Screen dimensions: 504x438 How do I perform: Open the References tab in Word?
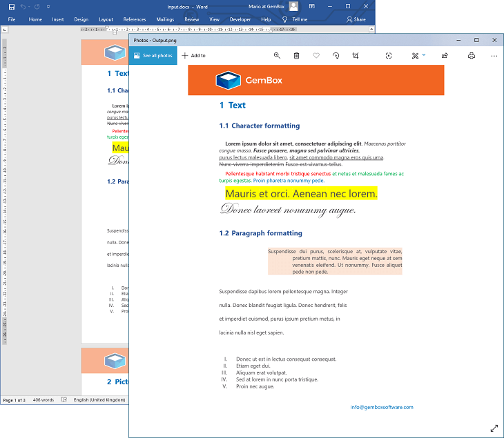tap(134, 19)
